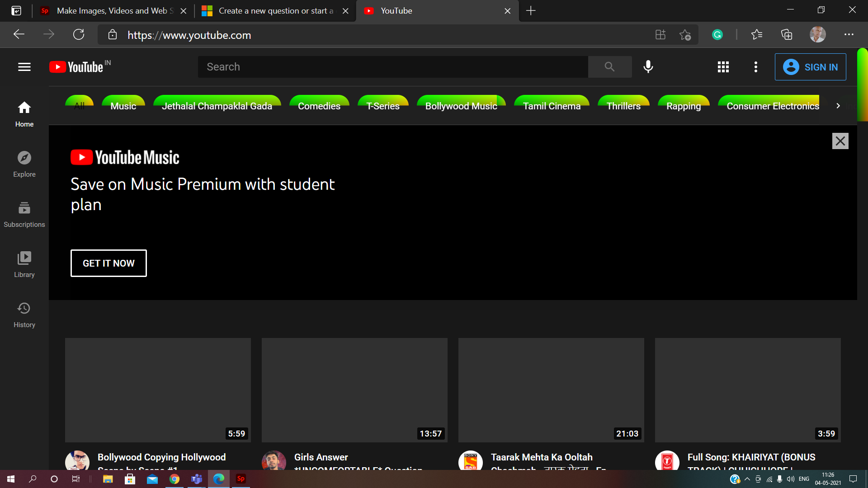Open File Explorer from taskbar
The height and width of the screenshot is (488, 868).
point(108,479)
